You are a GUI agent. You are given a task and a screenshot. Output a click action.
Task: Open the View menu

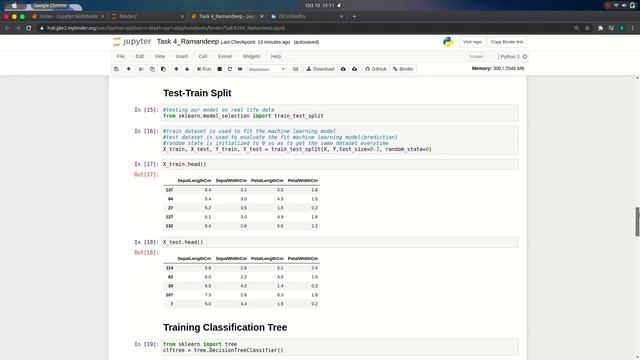click(x=160, y=56)
